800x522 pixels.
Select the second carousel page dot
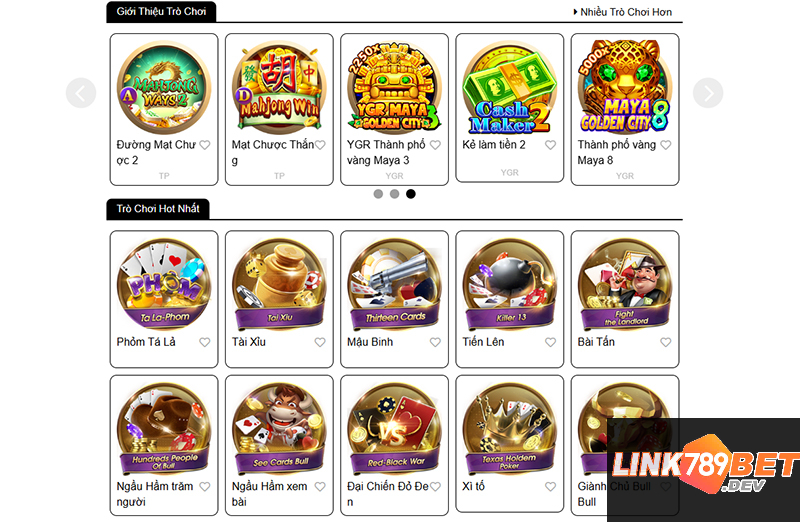pyautogui.click(x=394, y=194)
